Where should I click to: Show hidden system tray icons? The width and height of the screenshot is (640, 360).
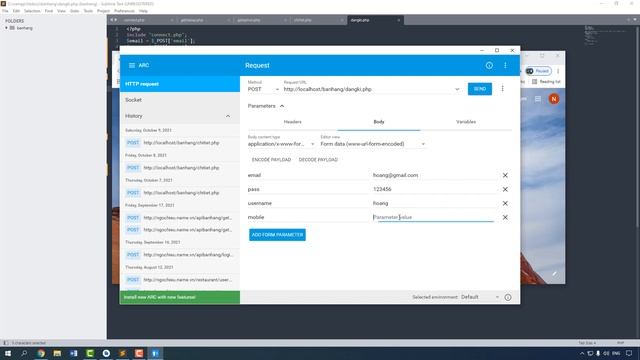[582, 353]
